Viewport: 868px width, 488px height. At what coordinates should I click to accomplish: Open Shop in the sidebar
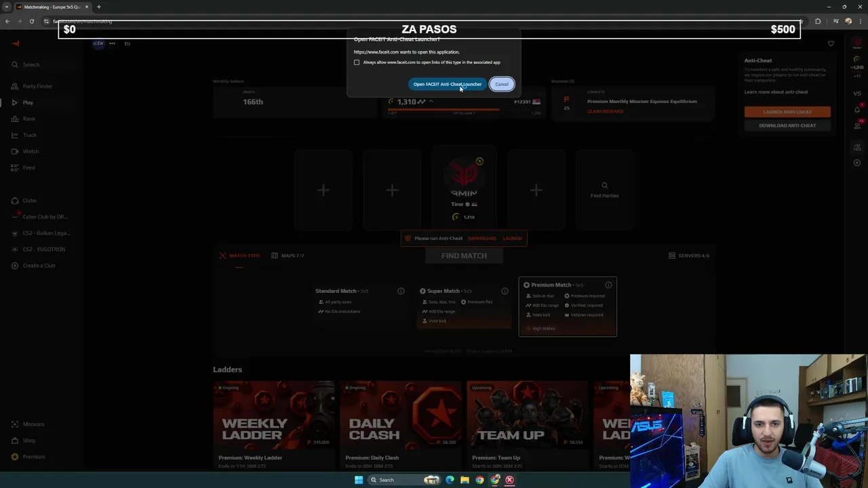[x=23, y=441]
